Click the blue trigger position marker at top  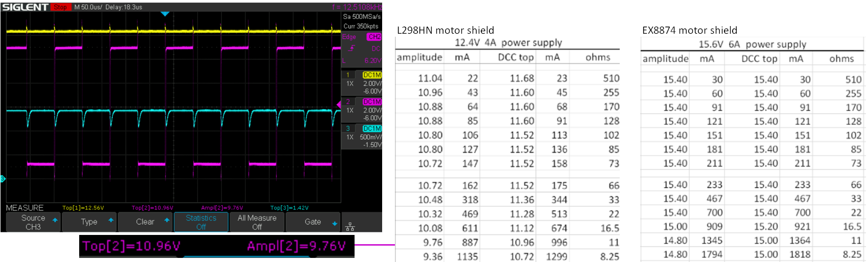pyautogui.click(x=165, y=14)
